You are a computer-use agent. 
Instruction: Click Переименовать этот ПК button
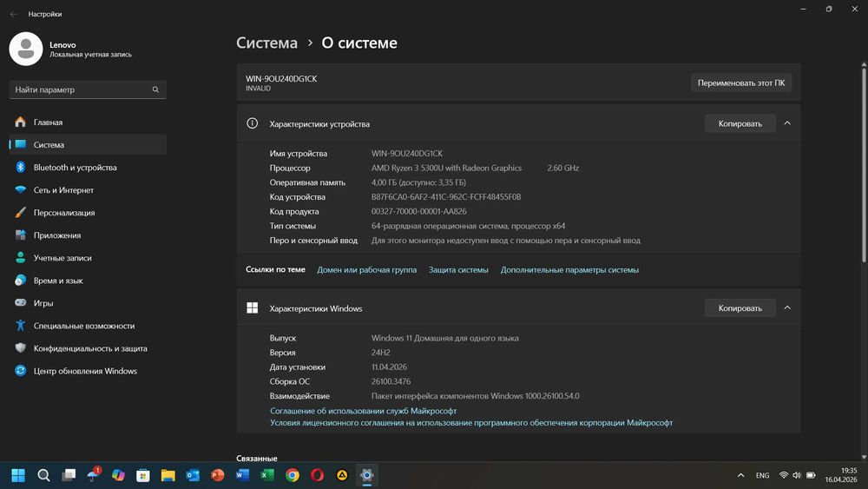point(741,83)
